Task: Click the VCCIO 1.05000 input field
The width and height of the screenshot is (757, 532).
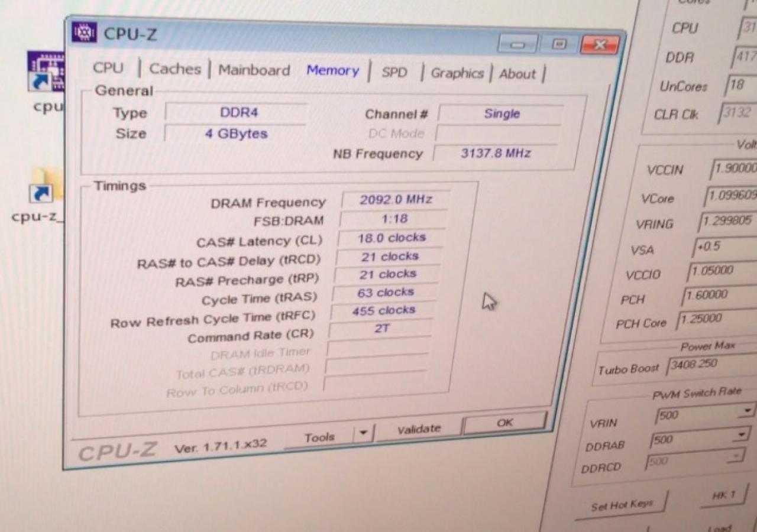Action: tap(722, 271)
